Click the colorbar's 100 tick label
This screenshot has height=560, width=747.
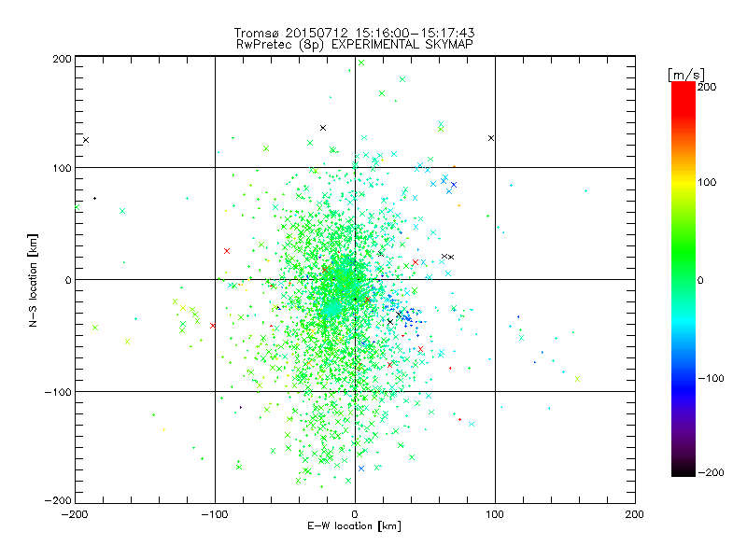click(707, 182)
